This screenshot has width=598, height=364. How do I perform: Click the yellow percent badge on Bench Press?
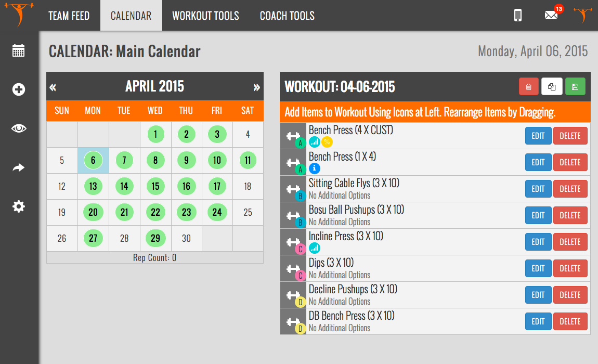tap(327, 141)
